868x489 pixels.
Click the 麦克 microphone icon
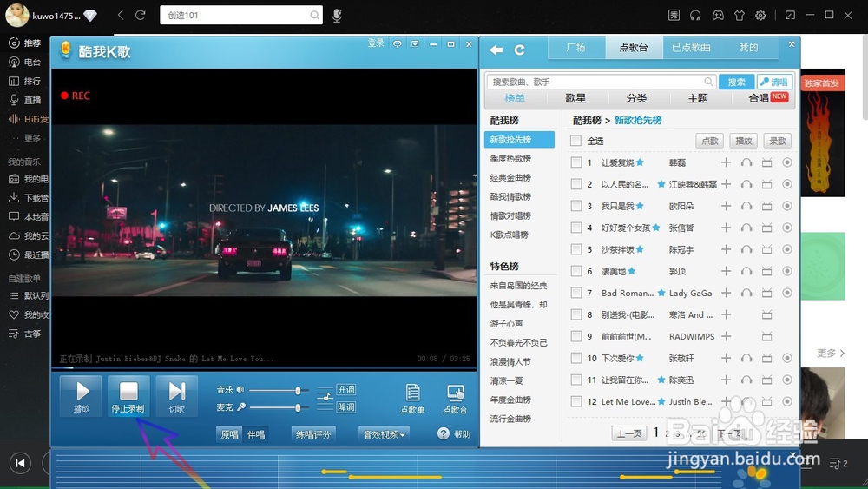[x=240, y=407]
